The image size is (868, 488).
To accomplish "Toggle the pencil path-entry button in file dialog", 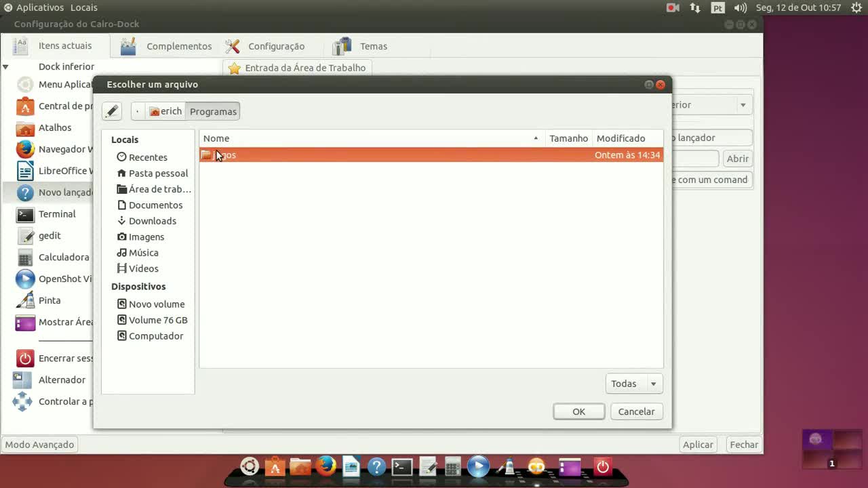I will 112,111.
